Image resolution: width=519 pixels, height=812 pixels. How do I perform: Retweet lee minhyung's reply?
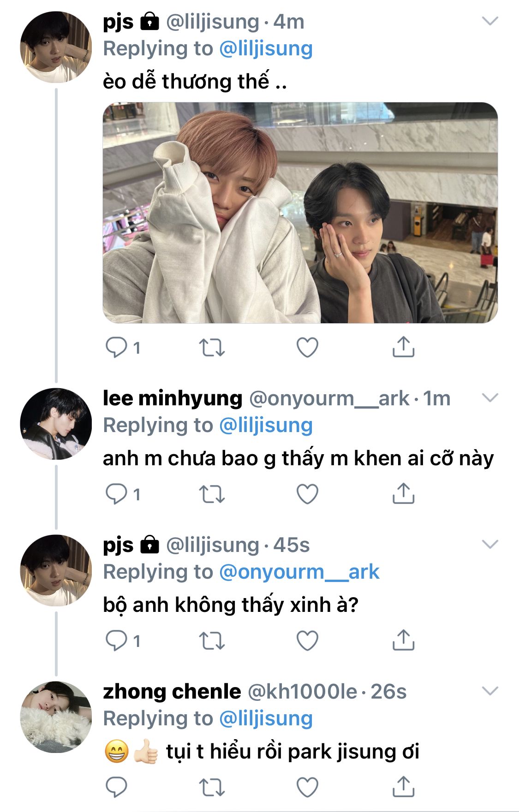click(212, 495)
